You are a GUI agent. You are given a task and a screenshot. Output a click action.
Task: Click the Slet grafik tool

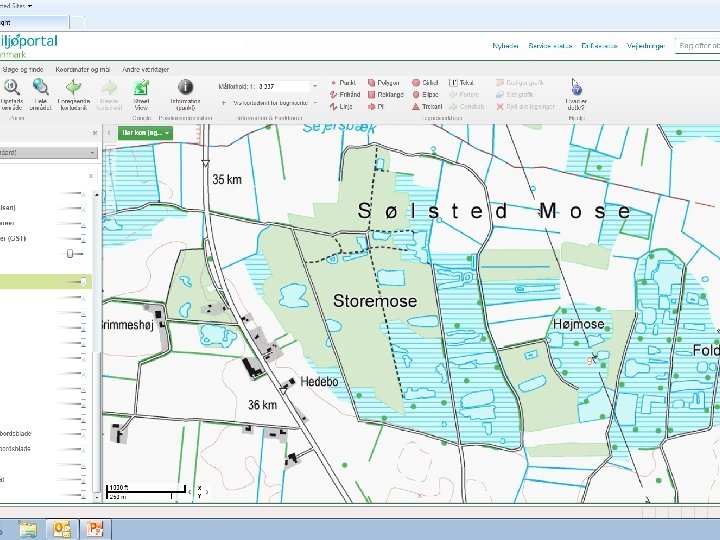515,95
